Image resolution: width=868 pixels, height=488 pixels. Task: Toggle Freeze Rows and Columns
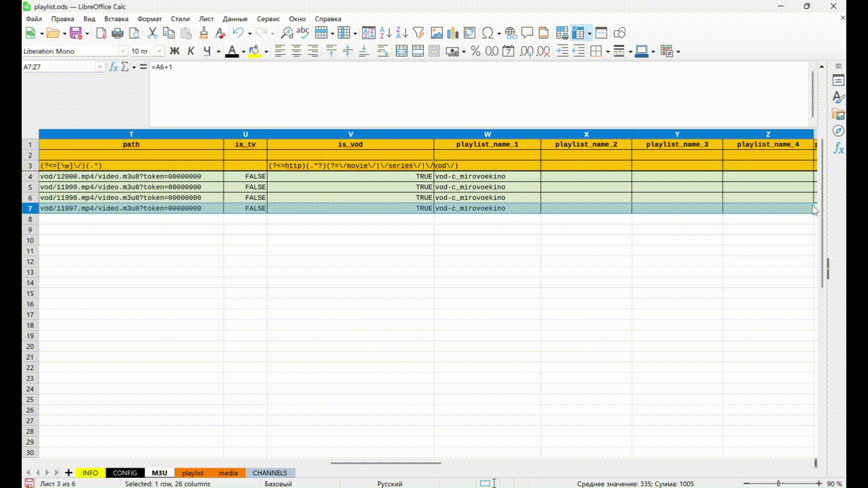577,33
